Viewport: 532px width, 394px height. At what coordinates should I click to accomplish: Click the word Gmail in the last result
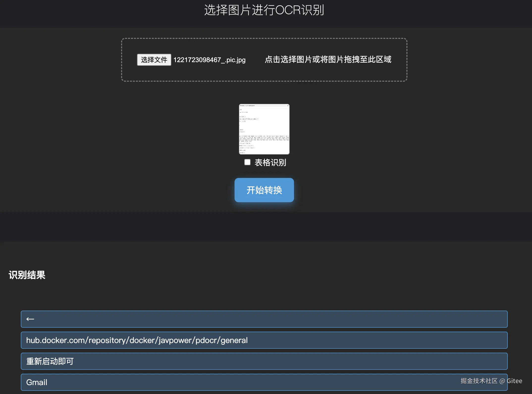pos(37,382)
